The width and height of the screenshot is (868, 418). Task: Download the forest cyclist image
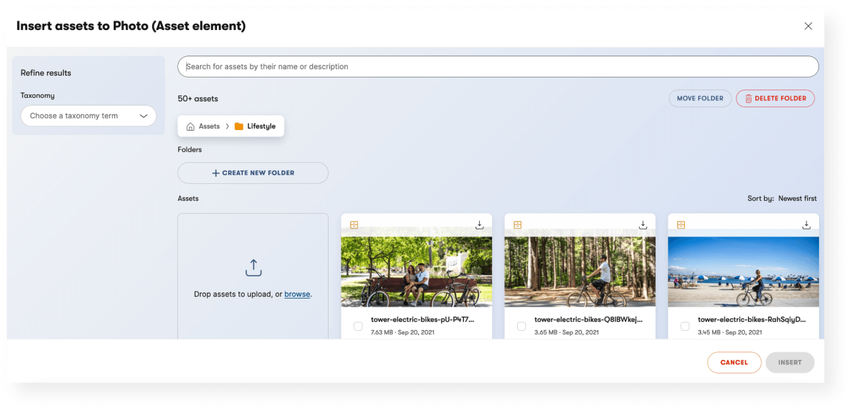point(643,225)
